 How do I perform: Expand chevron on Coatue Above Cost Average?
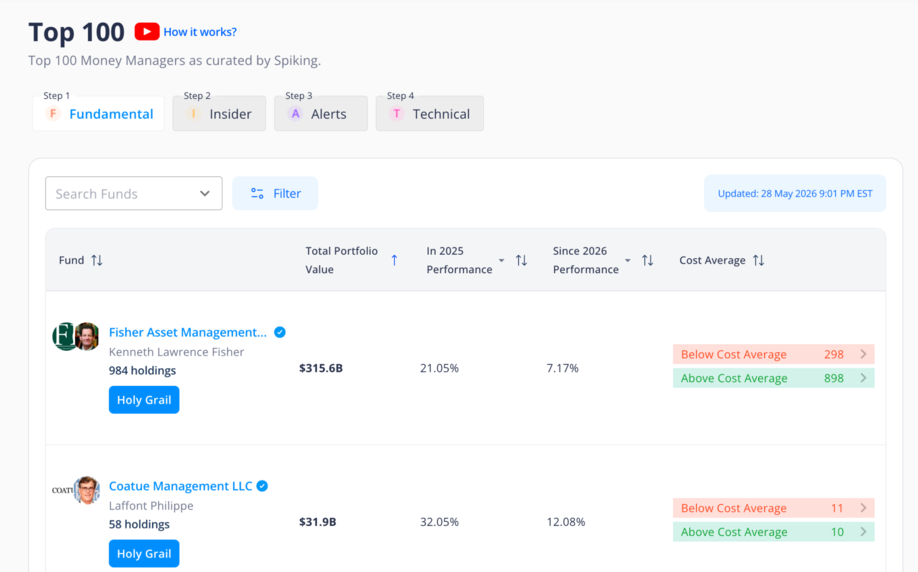(x=864, y=532)
